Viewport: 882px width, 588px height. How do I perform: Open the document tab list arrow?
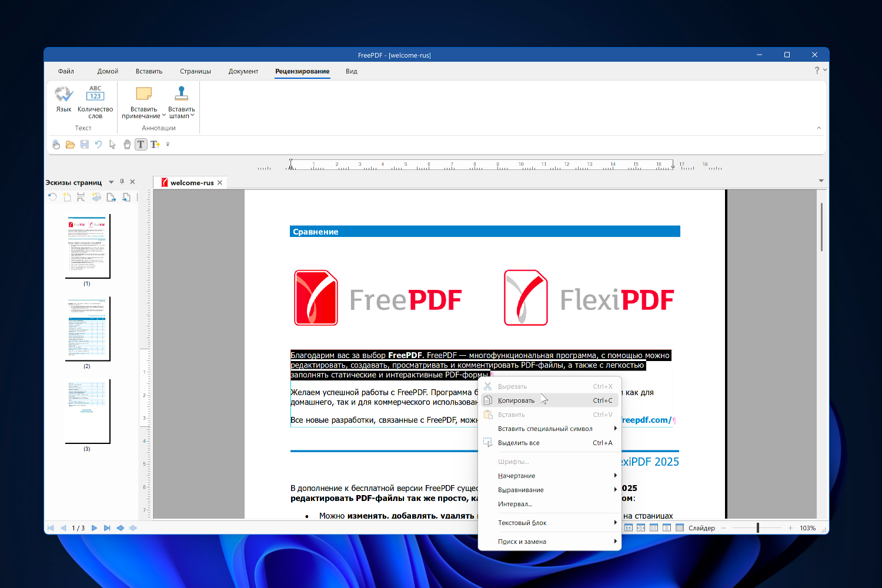821,181
